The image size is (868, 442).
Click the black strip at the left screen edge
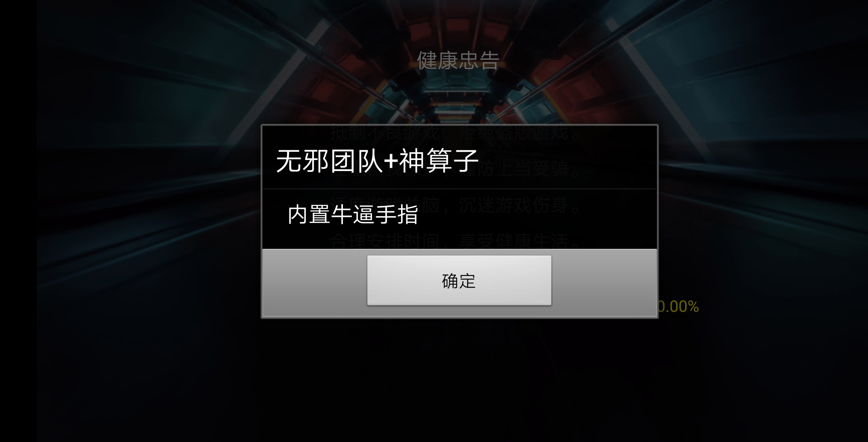tap(18, 221)
